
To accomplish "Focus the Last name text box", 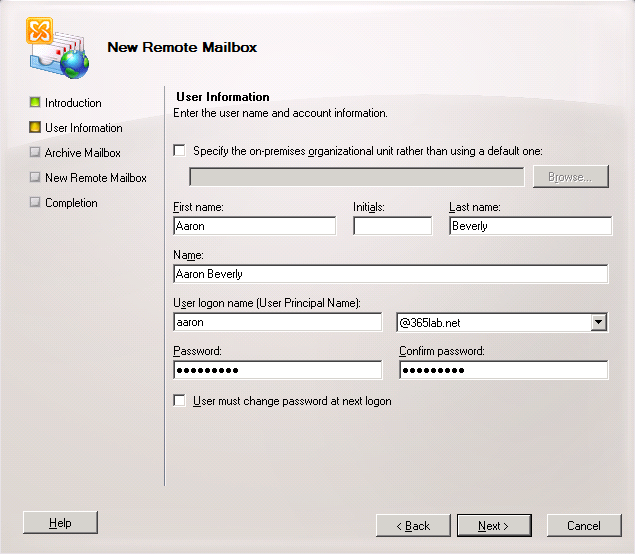I will click(530, 226).
